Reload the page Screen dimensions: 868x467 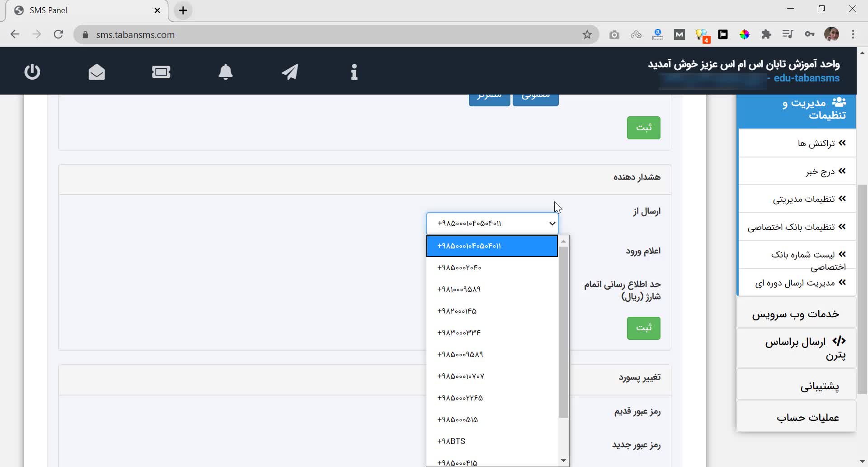(x=58, y=35)
